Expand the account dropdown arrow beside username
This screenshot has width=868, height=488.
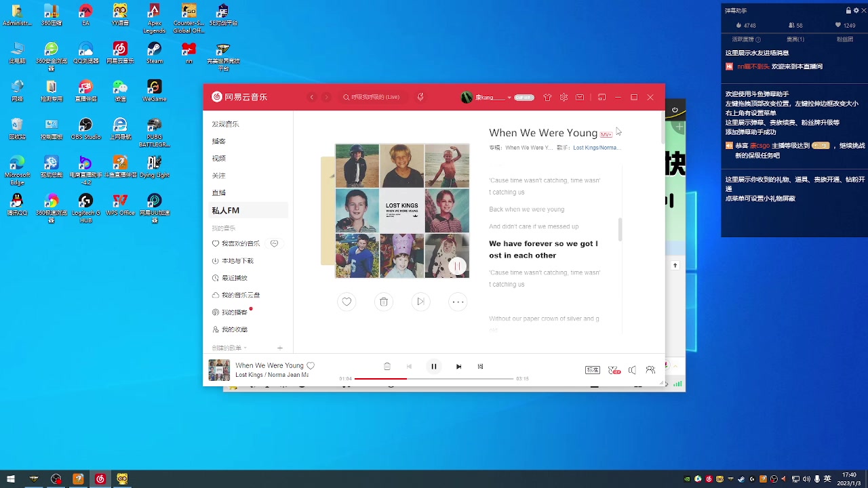pos(509,98)
